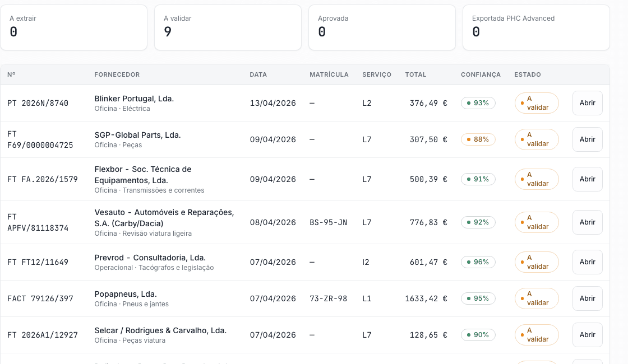Click subtitle Oficina · Pneus e jantes
Screen dimensions: 628x364
(131, 304)
